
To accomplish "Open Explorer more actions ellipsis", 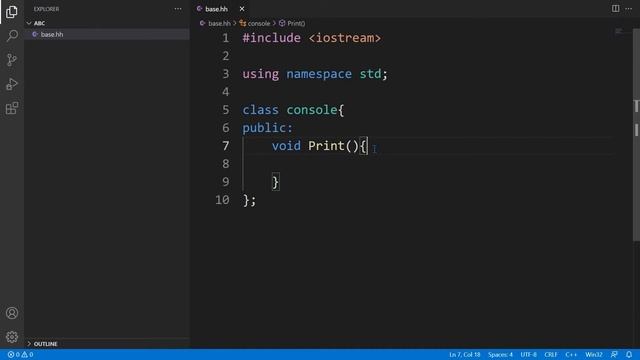I will 178,9.
